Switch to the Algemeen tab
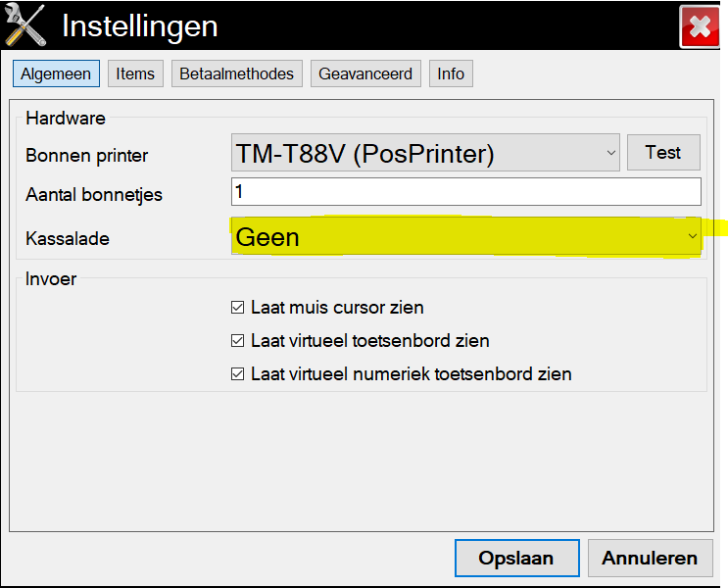Viewport: 728px width, 588px height. tap(56, 73)
